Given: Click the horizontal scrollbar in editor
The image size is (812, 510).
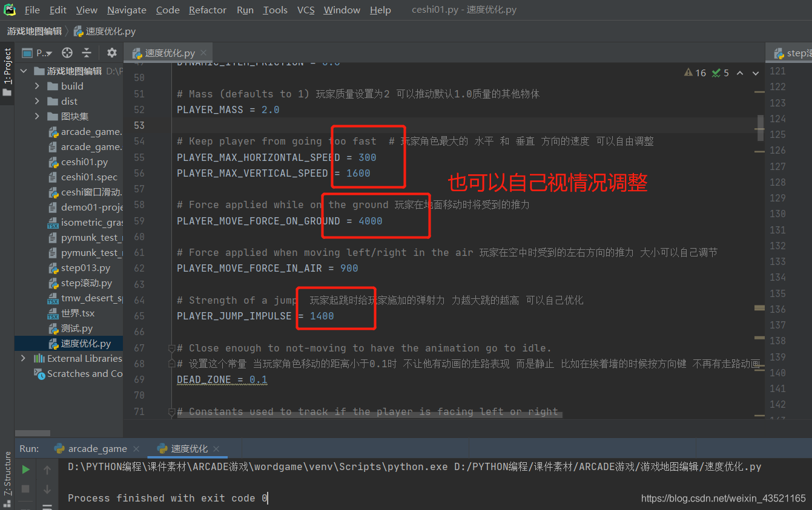Looking at the screenshot, I should tap(369, 415).
